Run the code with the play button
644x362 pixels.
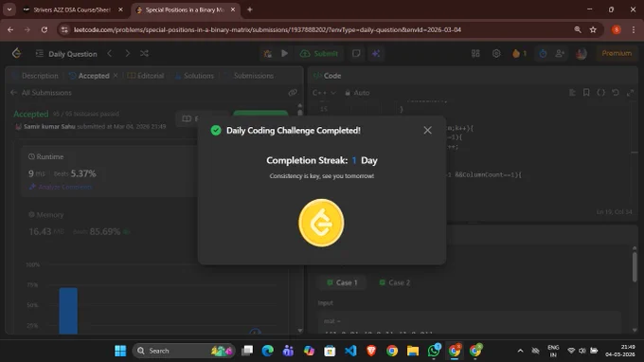tap(284, 53)
